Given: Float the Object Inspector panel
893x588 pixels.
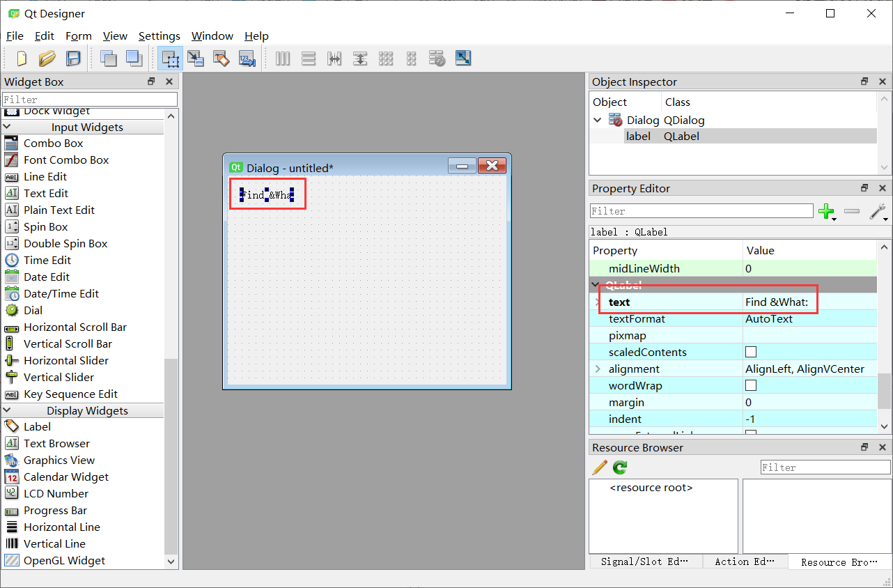Looking at the screenshot, I should 864,82.
